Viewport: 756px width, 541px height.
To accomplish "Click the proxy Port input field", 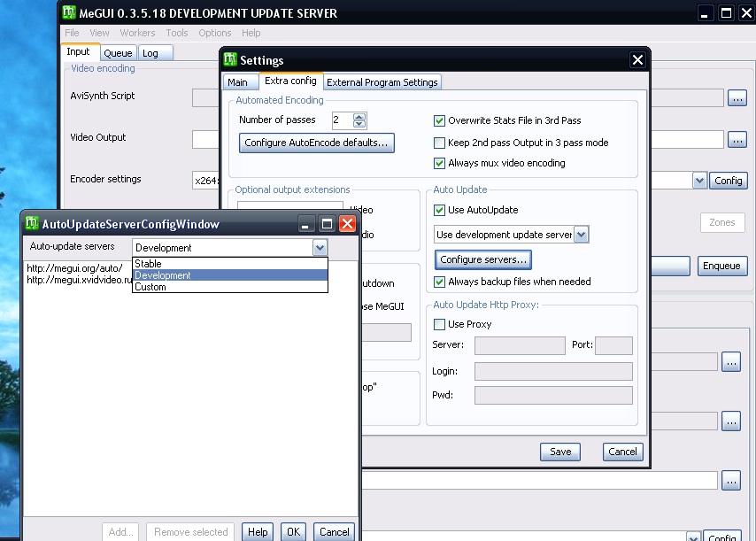I will (613, 345).
